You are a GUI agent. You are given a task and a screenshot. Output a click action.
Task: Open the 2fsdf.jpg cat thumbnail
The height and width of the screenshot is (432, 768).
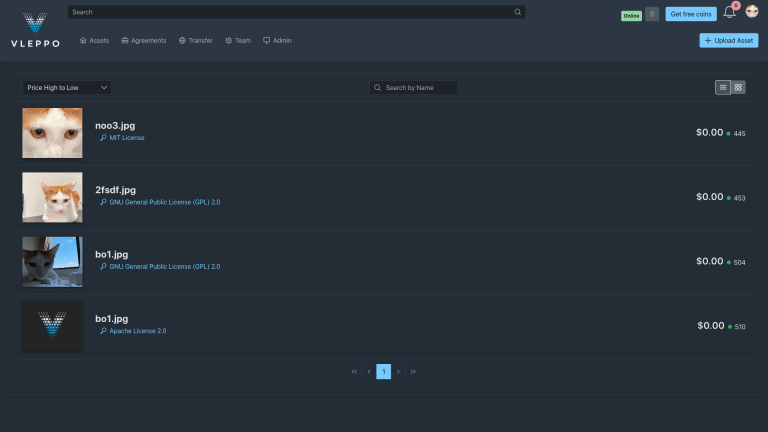52,197
